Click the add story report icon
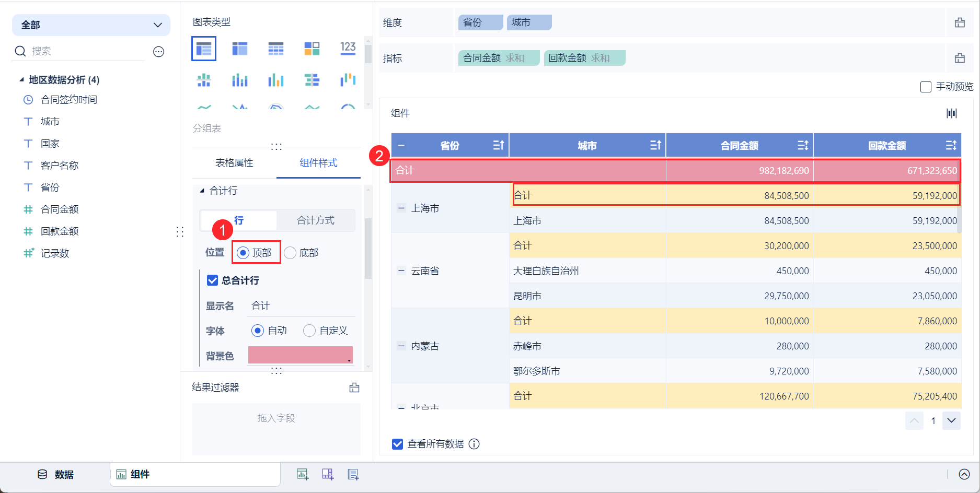Image resolution: width=980 pixels, height=493 pixels. [x=353, y=474]
